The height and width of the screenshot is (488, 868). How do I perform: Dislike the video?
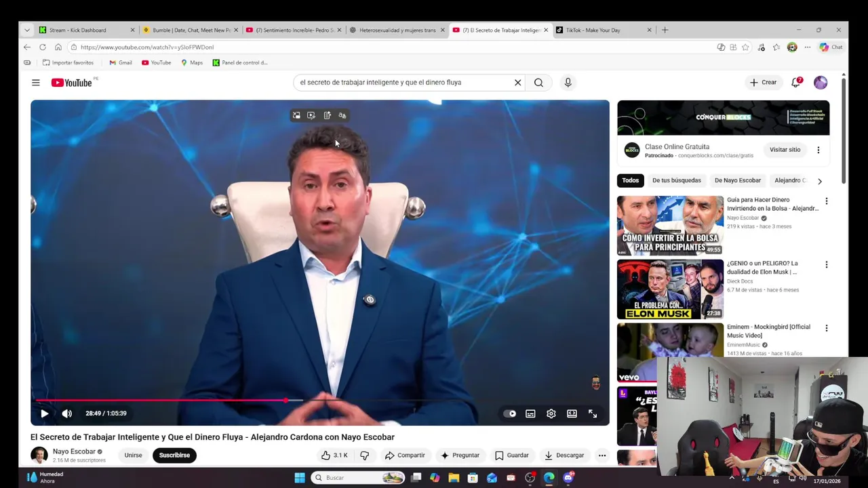point(364,455)
